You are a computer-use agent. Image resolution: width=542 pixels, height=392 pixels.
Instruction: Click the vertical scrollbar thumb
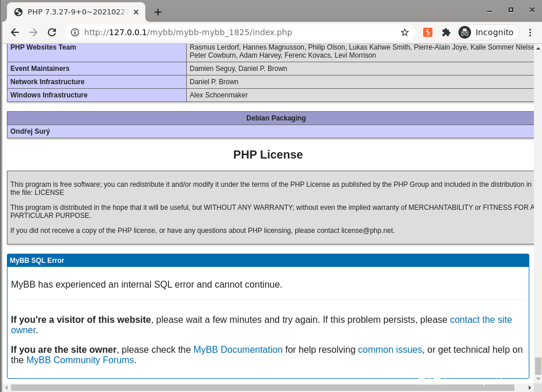point(538,365)
